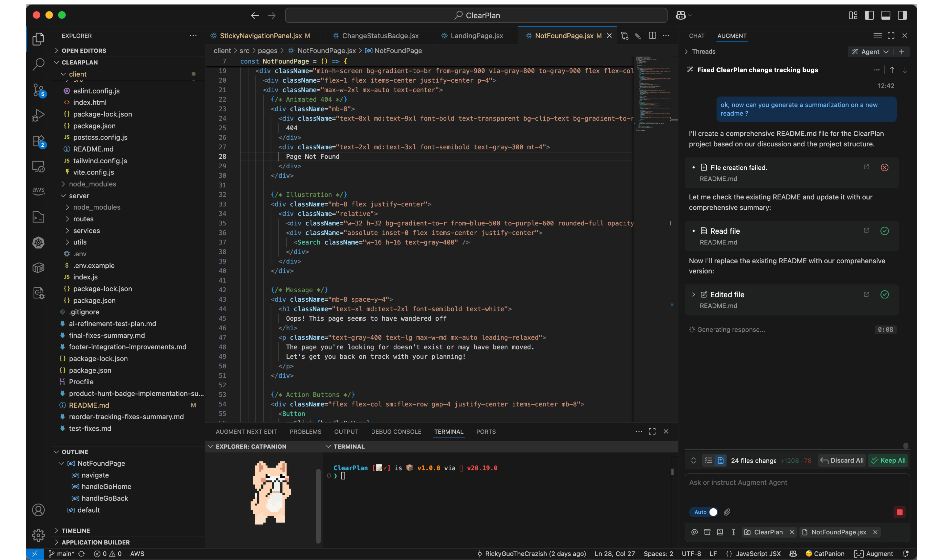Maximize the terminal panel size
936x560 pixels.
point(652,431)
